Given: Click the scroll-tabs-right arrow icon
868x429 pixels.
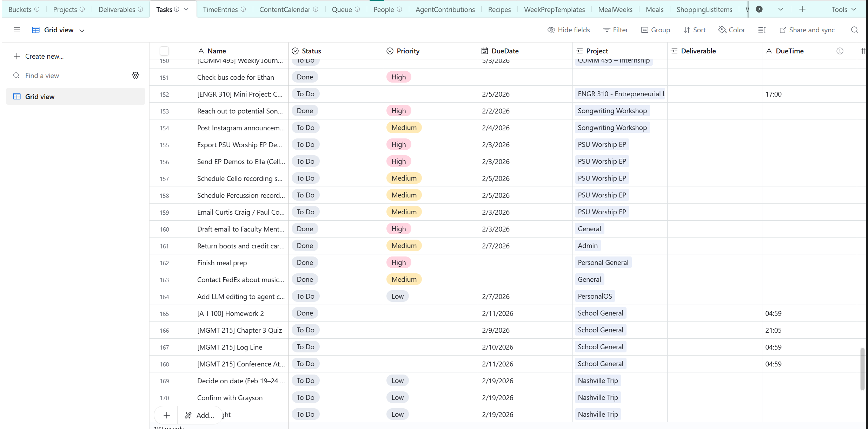Looking at the screenshot, I should [759, 9].
